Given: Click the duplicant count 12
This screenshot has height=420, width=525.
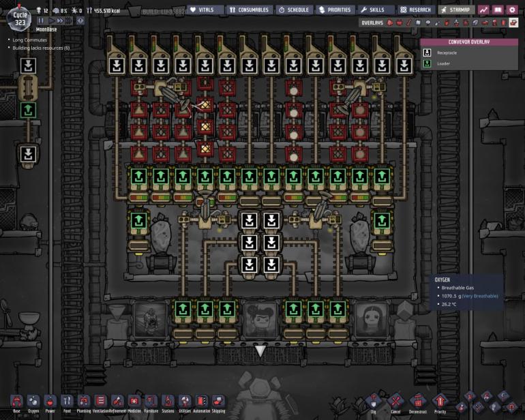Looking at the screenshot, I should tap(42, 11).
